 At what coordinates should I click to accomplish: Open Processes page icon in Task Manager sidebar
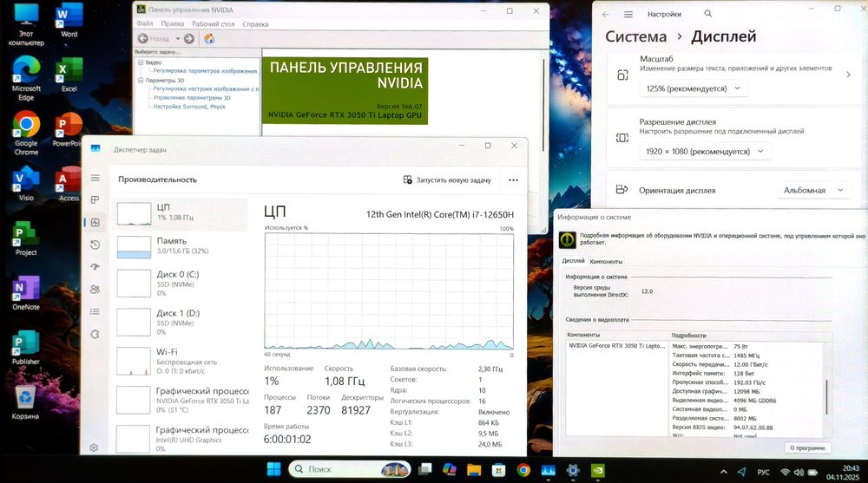[95, 199]
